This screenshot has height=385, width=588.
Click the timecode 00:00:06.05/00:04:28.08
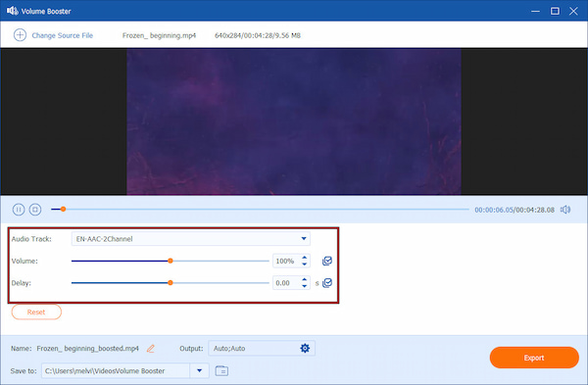tap(514, 210)
